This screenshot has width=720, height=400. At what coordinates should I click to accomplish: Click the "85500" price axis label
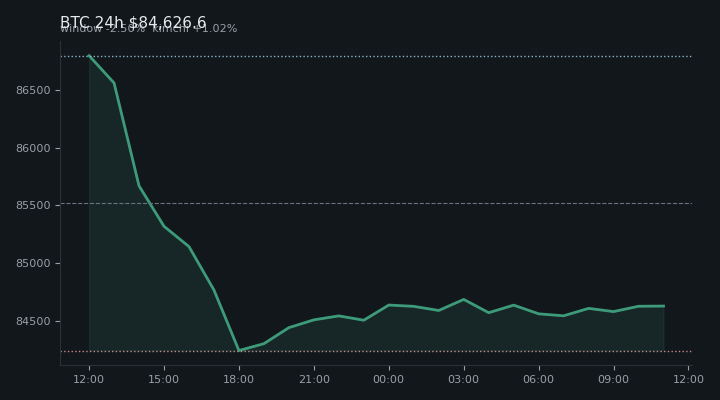(33, 206)
